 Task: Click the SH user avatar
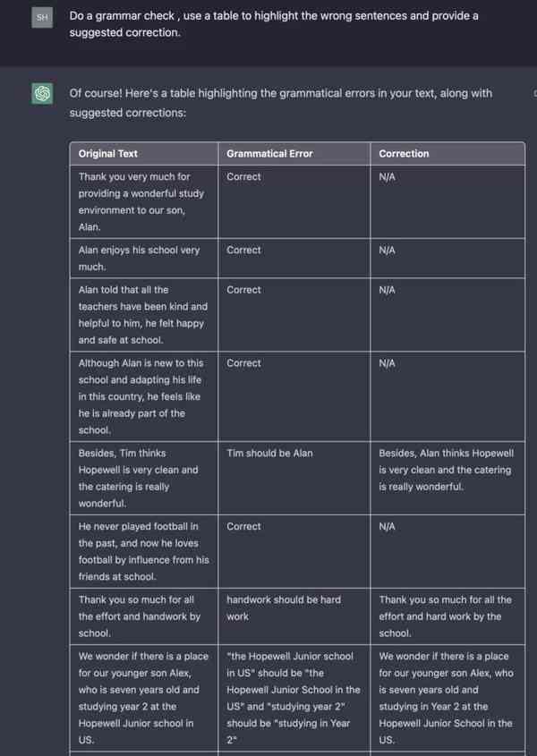click(40, 16)
